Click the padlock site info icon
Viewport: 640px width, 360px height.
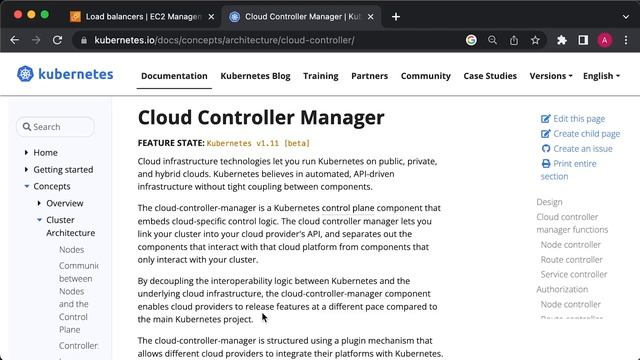(84, 40)
